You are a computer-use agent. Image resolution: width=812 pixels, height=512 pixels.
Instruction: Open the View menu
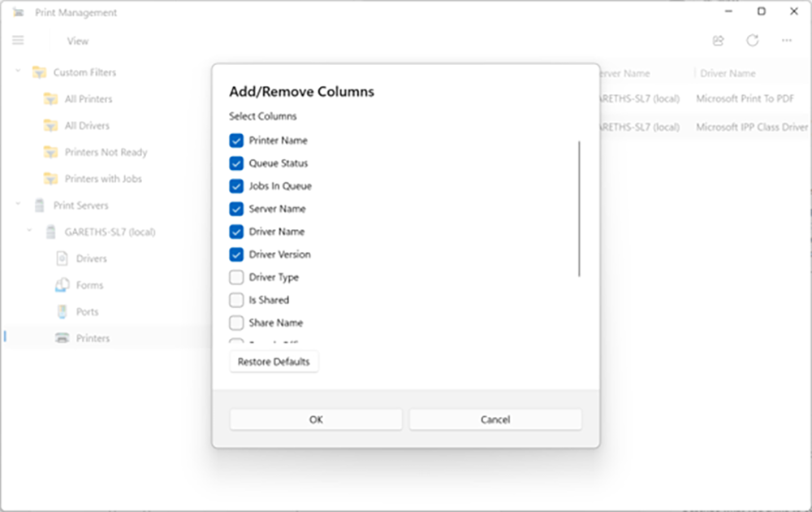point(78,41)
